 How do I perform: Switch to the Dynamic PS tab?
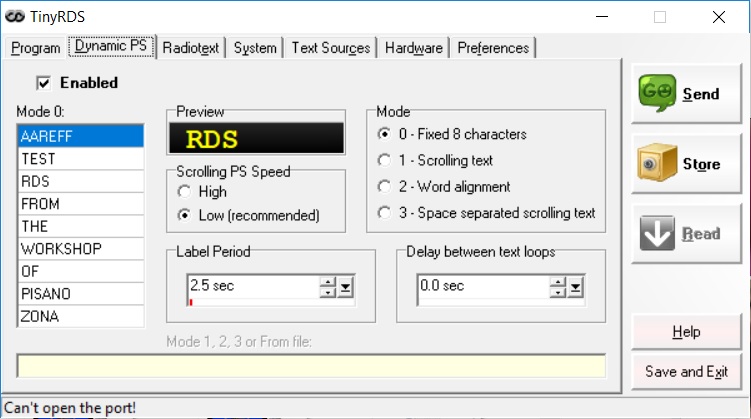click(111, 46)
